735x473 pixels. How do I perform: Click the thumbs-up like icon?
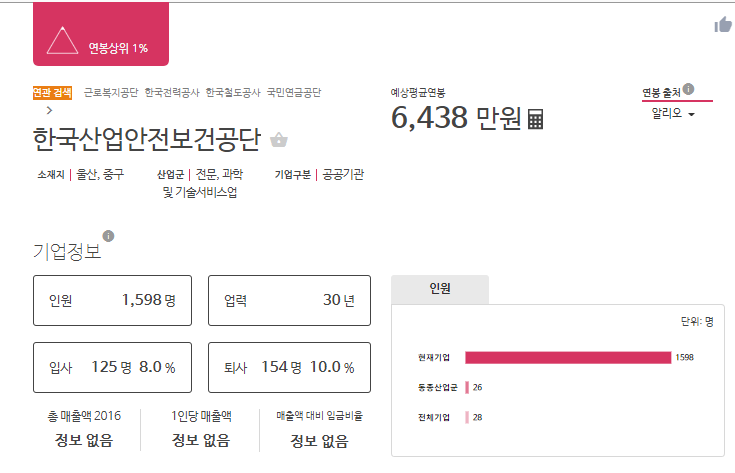[723, 24]
